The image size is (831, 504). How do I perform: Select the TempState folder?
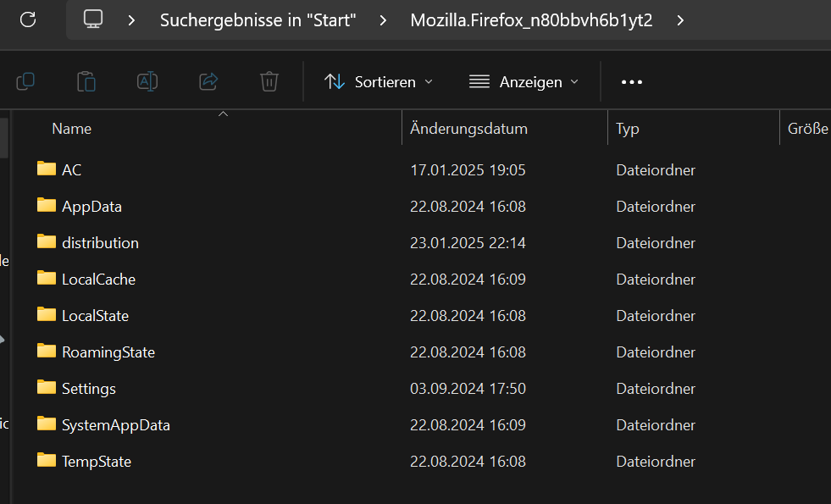point(96,462)
